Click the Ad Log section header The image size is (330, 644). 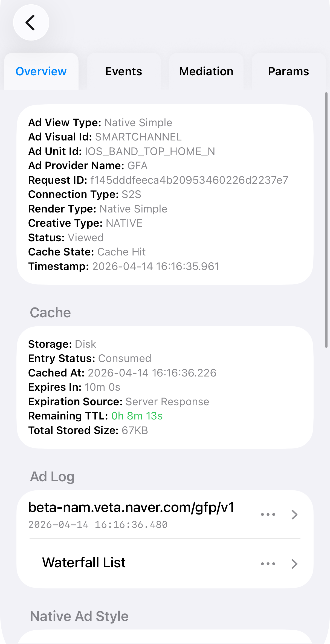point(52,477)
